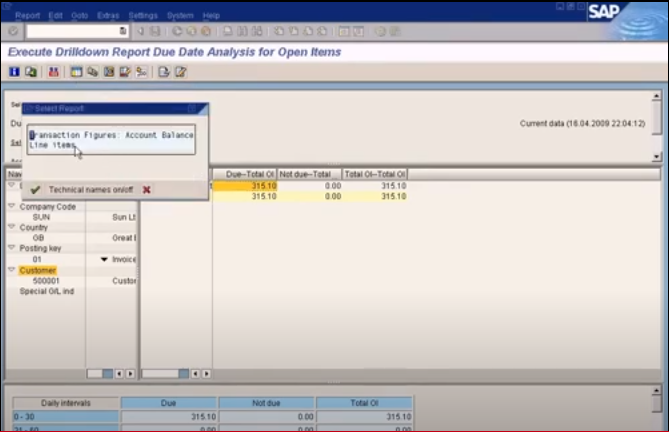Click the Customize Local Layout icon

tap(395, 31)
